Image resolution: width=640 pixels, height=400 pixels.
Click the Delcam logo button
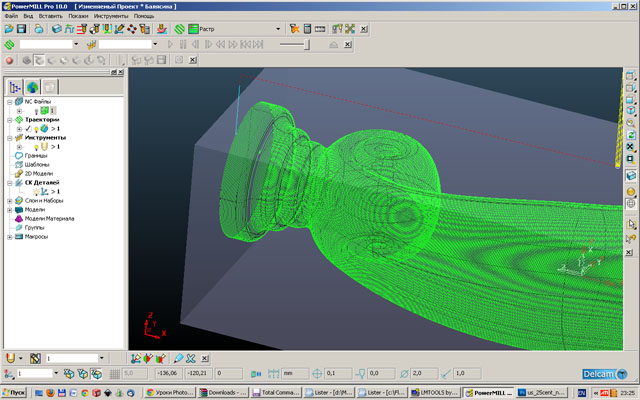(604, 374)
